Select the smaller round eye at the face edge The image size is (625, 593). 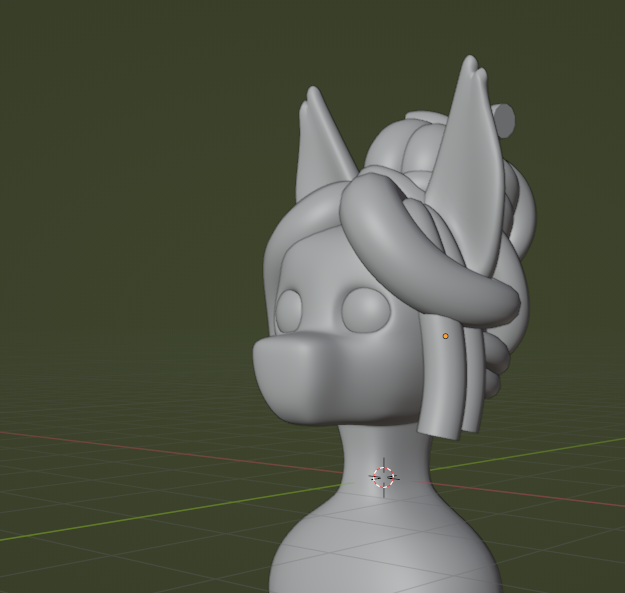(288, 311)
